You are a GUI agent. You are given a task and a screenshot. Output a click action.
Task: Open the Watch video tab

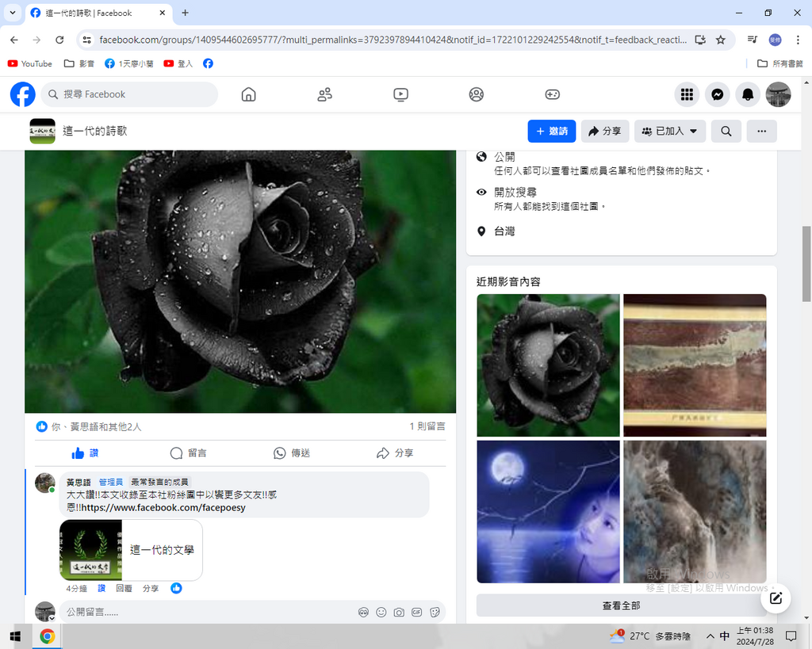[x=400, y=94]
